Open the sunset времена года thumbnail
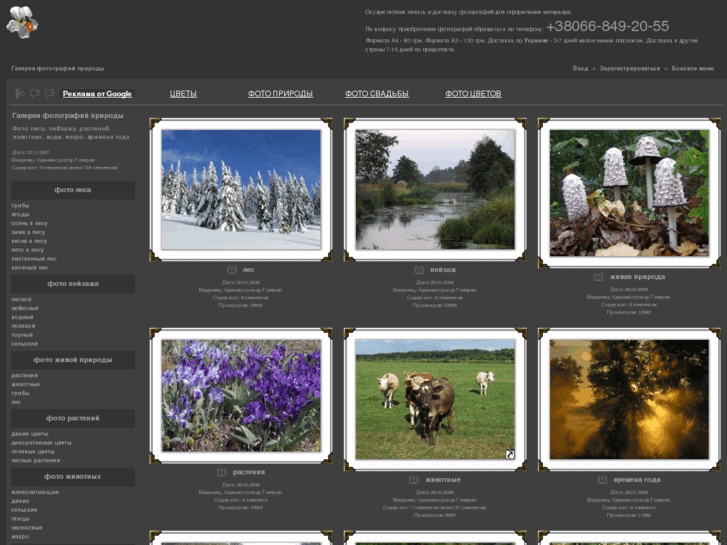Screen dimensions: 727x545 (629, 399)
